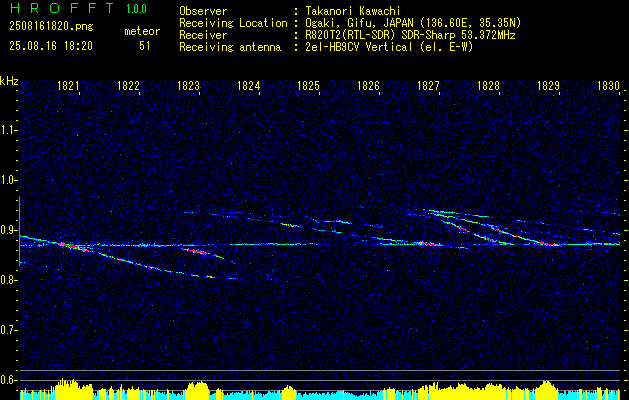Click the Ogaki, Gifu, JAPAN location text

413,23
